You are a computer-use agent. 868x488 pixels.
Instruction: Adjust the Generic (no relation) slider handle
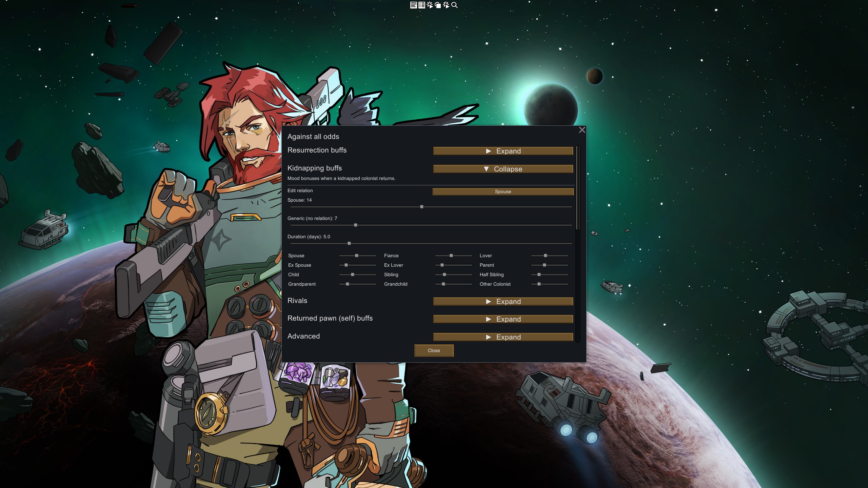coord(356,225)
